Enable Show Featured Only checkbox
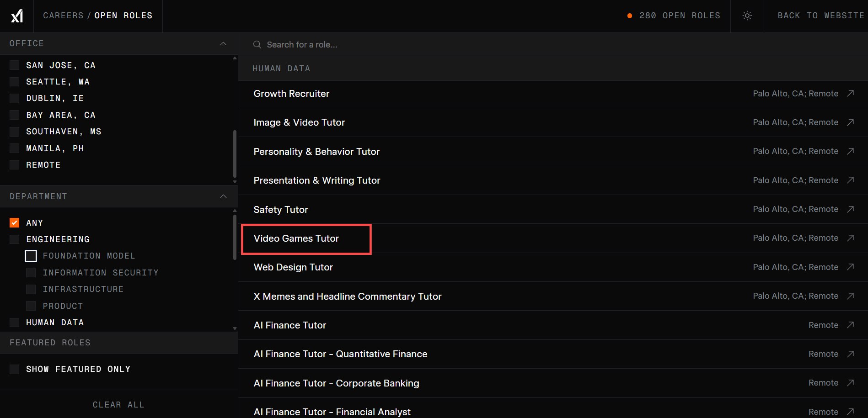Screen dimensions: 868x418 pyautogui.click(x=15, y=369)
